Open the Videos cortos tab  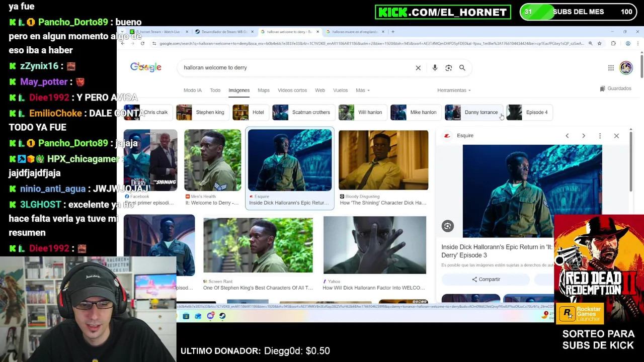[292, 90]
